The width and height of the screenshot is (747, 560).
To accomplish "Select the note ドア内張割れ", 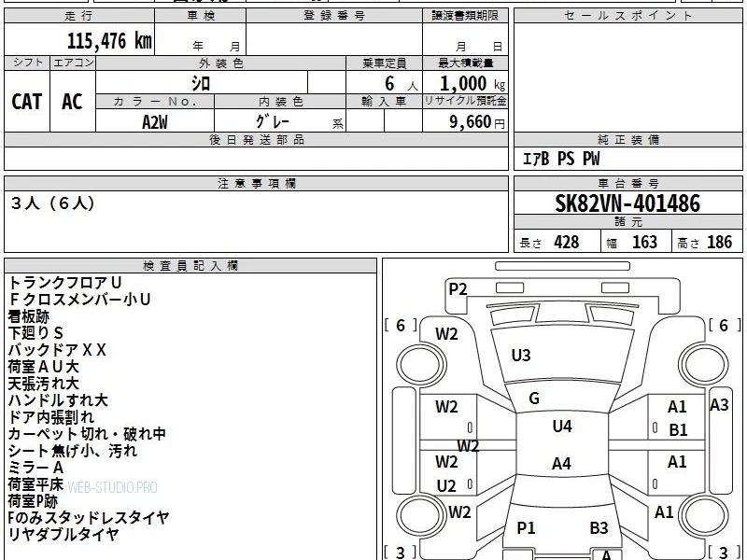I will pyautogui.click(x=51, y=416).
